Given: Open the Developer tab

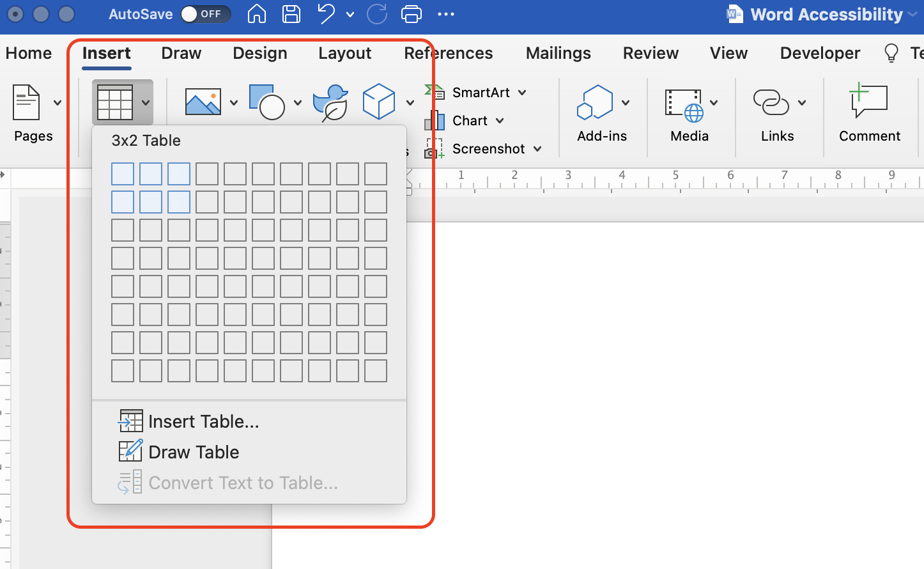Looking at the screenshot, I should (x=820, y=53).
